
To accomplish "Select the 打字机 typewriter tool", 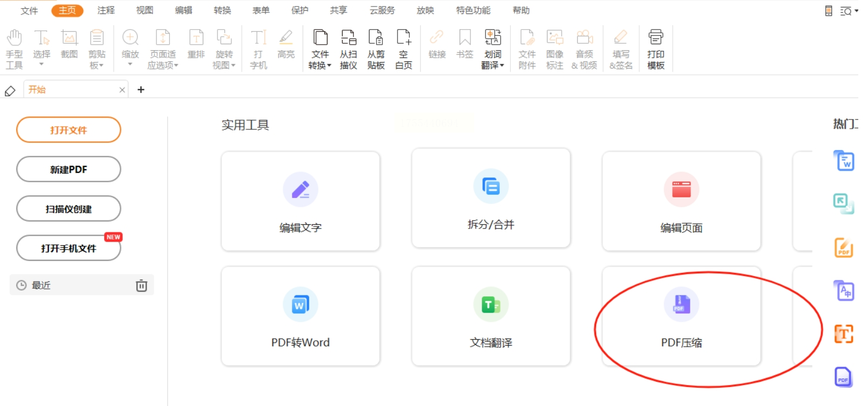I will [x=258, y=49].
